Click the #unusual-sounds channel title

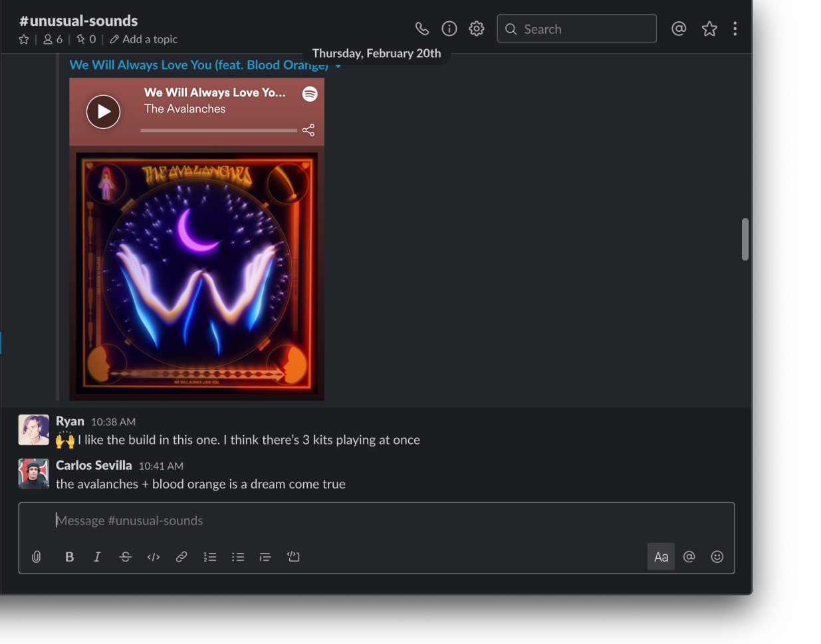pyautogui.click(x=78, y=21)
